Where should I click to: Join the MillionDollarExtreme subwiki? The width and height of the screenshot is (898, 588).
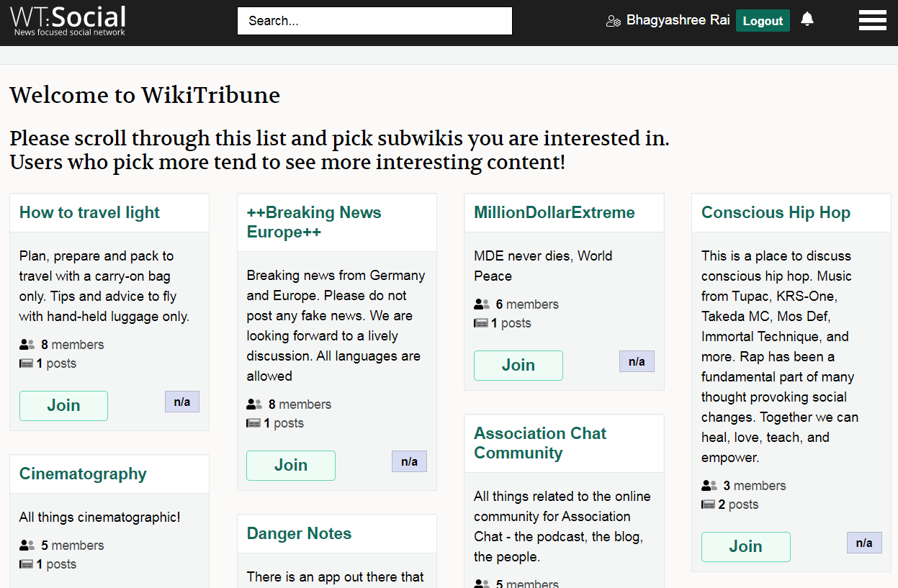tap(518, 366)
